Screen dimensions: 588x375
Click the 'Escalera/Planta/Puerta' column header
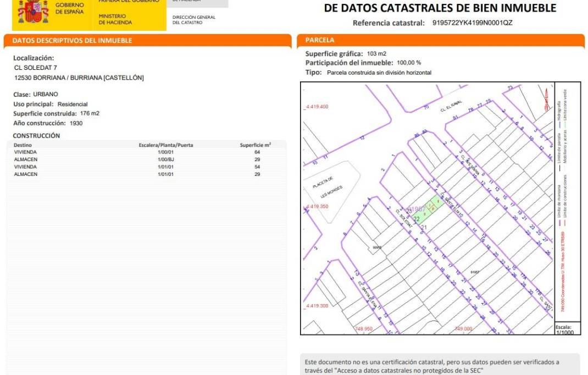tap(166, 145)
